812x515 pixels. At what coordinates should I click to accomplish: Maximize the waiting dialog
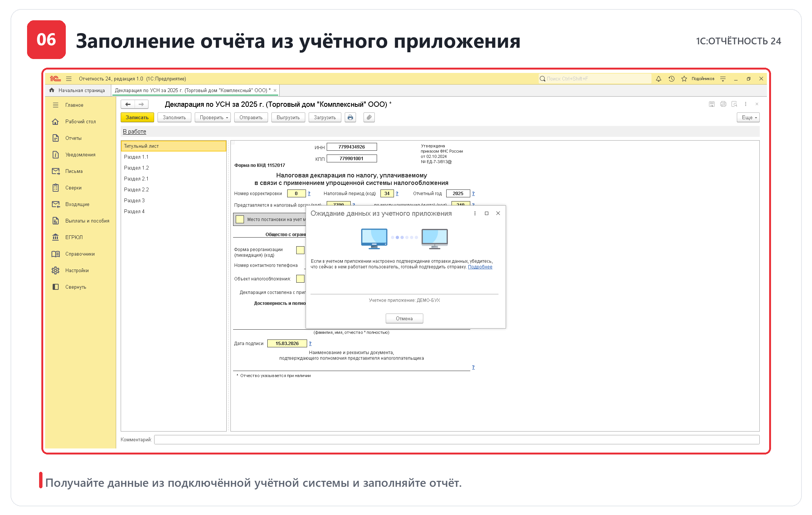tap(486, 213)
